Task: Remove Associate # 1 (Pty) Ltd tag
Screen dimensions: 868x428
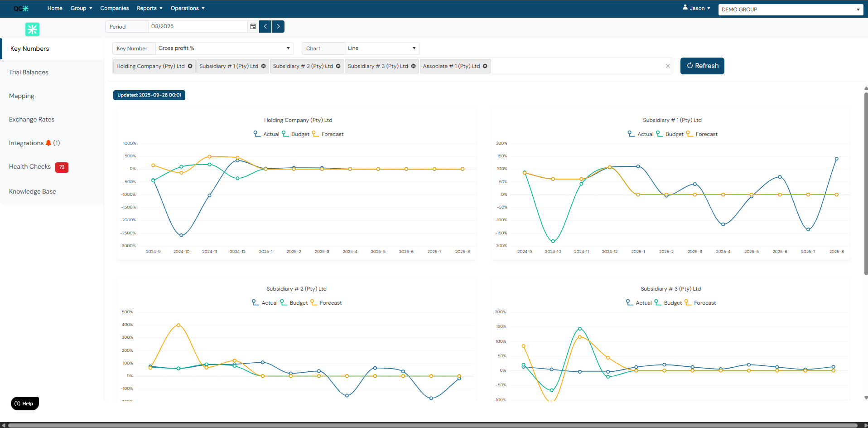Action: click(485, 66)
